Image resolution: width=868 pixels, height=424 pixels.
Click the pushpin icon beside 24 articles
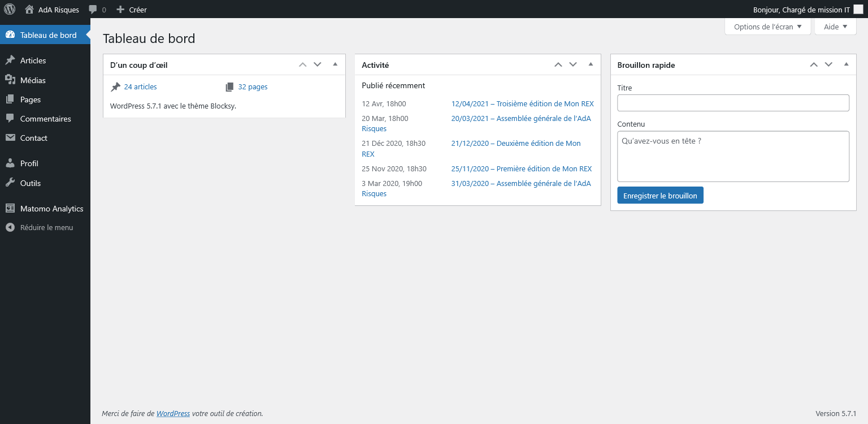tap(115, 87)
